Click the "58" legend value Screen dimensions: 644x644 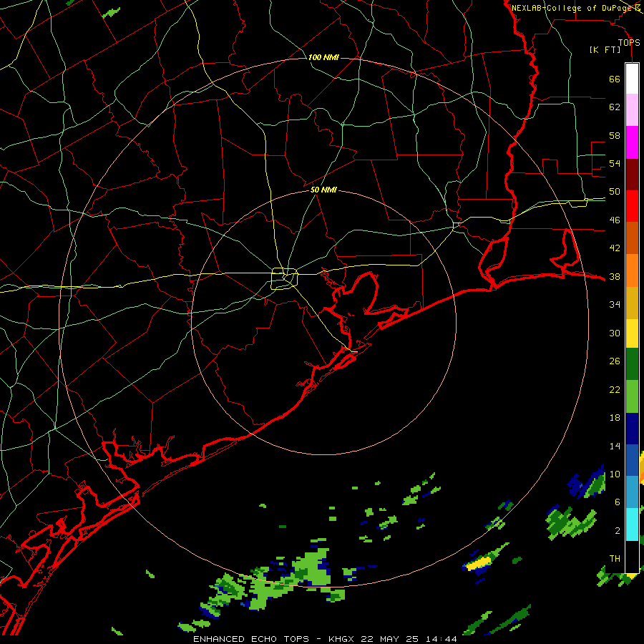[x=615, y=135]
